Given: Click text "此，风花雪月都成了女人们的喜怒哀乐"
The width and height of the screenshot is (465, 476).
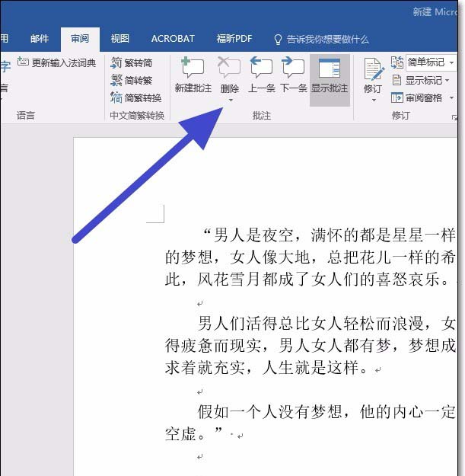Looking at the screenshot, I should pos(302,280).
